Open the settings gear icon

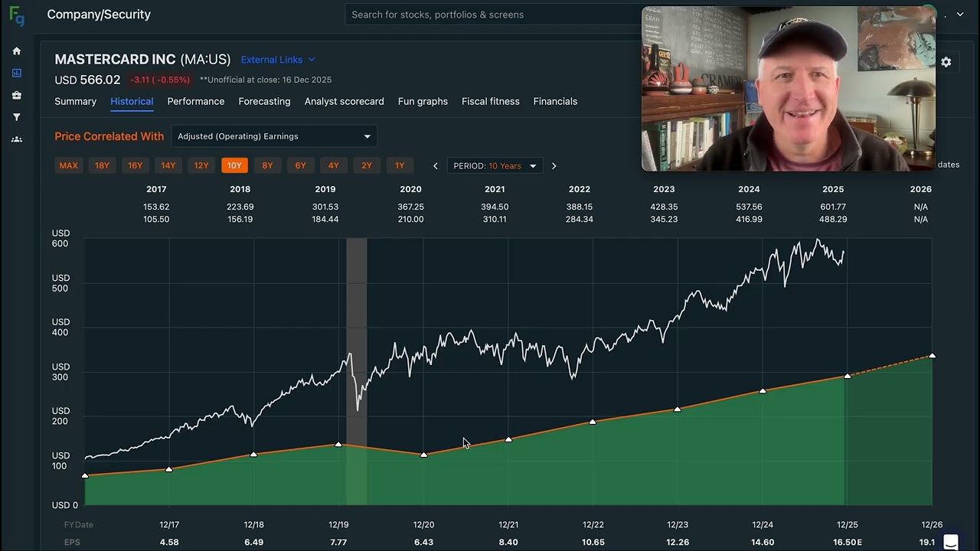point(946,62)
